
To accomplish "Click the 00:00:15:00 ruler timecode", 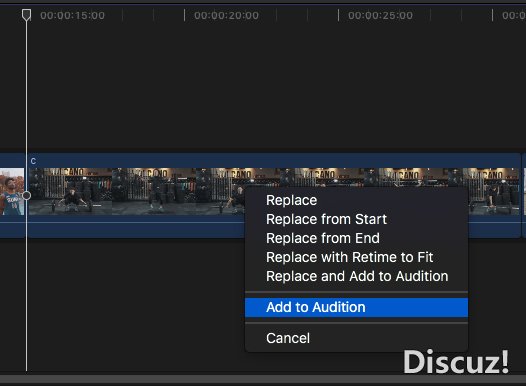I will click(72, 15).
